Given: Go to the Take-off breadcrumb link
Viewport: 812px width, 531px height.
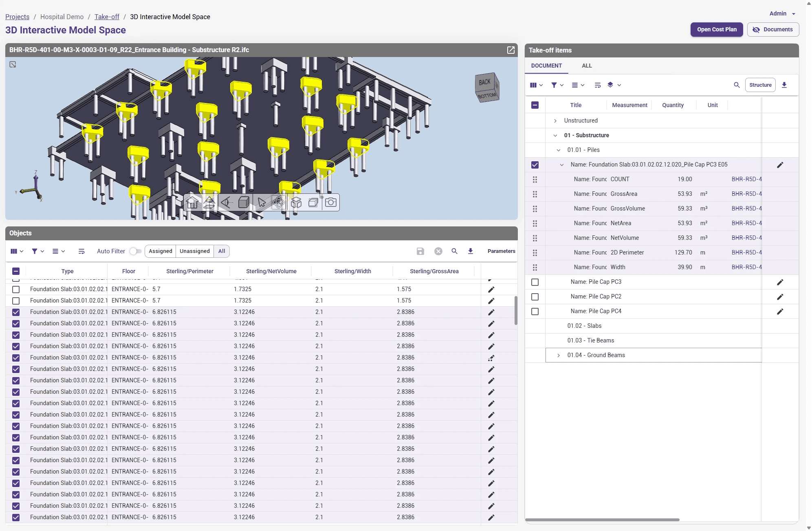Looking at the screenshot, I should point(107,17).
